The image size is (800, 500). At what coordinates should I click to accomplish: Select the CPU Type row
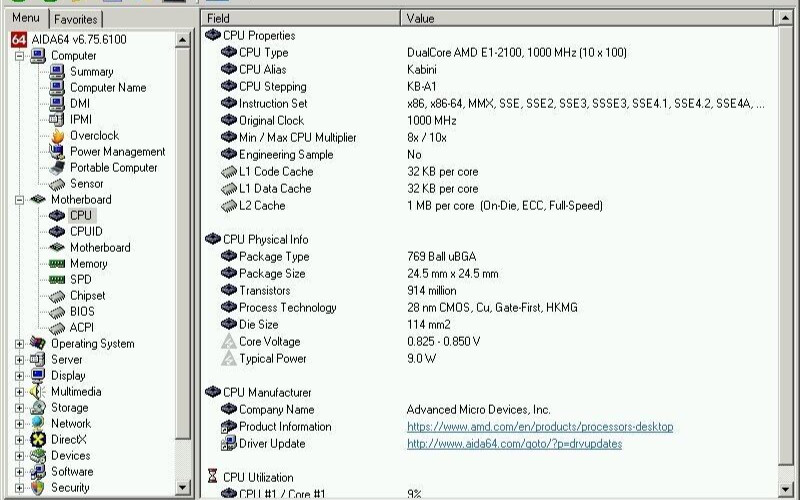[490, 53]
